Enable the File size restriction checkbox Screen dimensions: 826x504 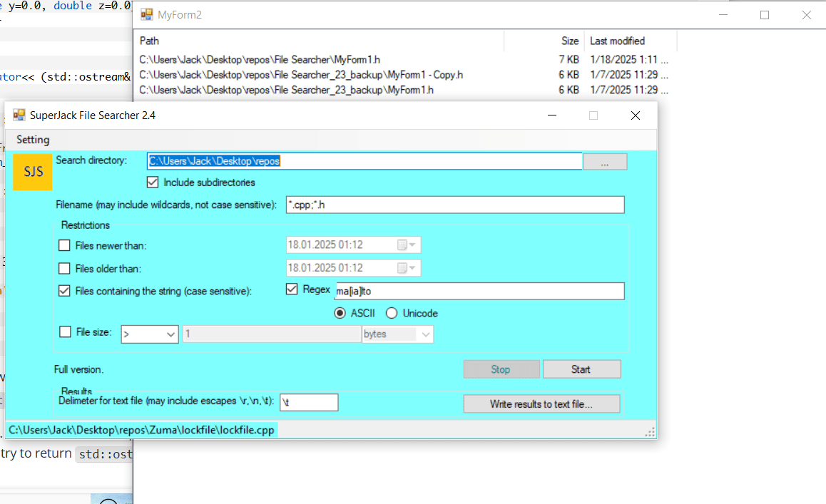[65, 331]
